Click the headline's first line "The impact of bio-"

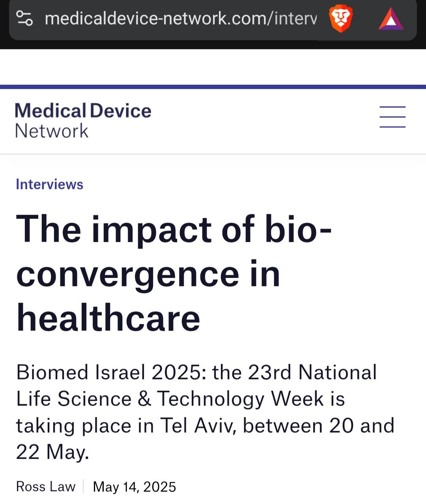174,229
